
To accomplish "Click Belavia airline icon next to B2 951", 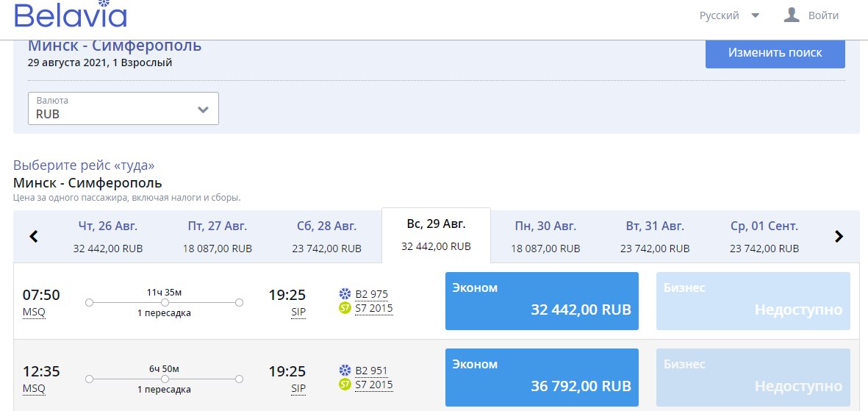I will pos(345,371).
